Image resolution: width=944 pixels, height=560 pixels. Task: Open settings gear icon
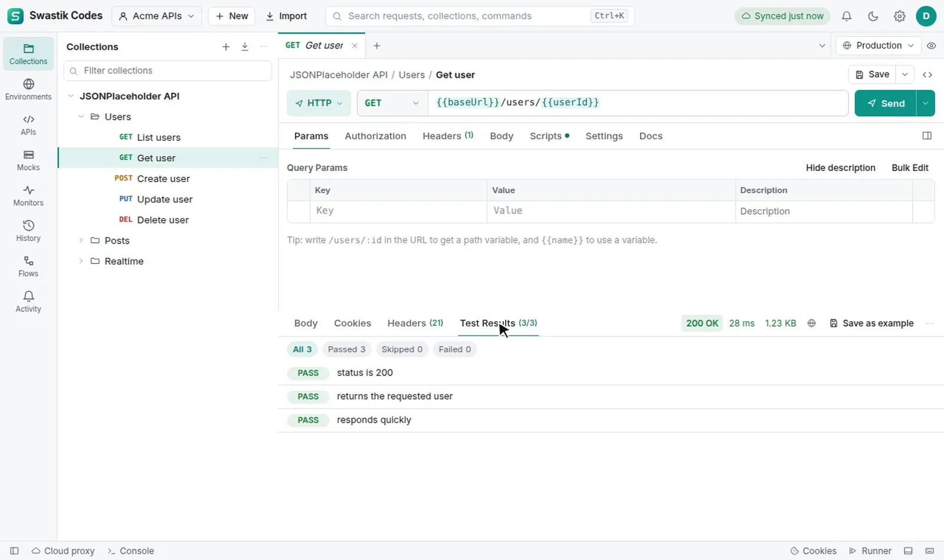pyautogui.click(x=900, y=16)
